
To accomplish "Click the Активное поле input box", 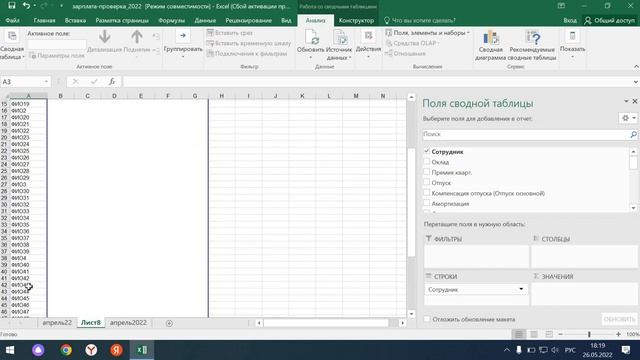I will point(56,44).
